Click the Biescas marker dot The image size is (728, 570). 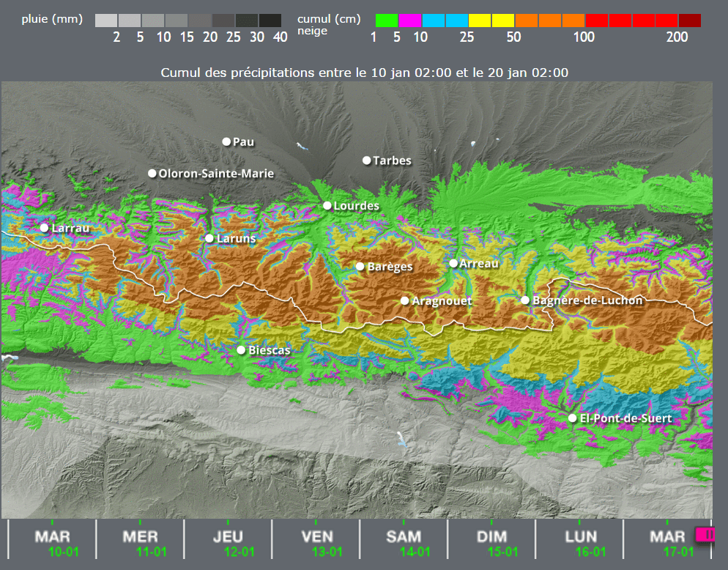(241, 349)
